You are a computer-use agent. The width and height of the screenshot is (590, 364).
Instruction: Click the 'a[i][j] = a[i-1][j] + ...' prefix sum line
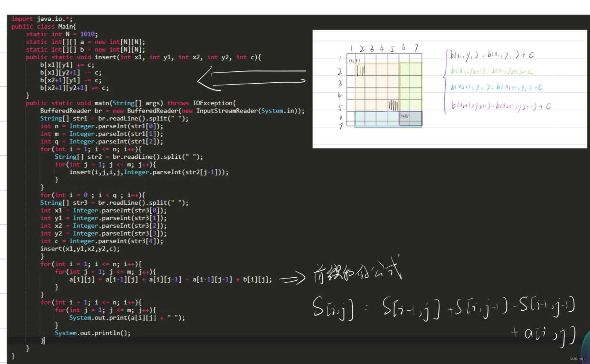click(x=171, y=279)
